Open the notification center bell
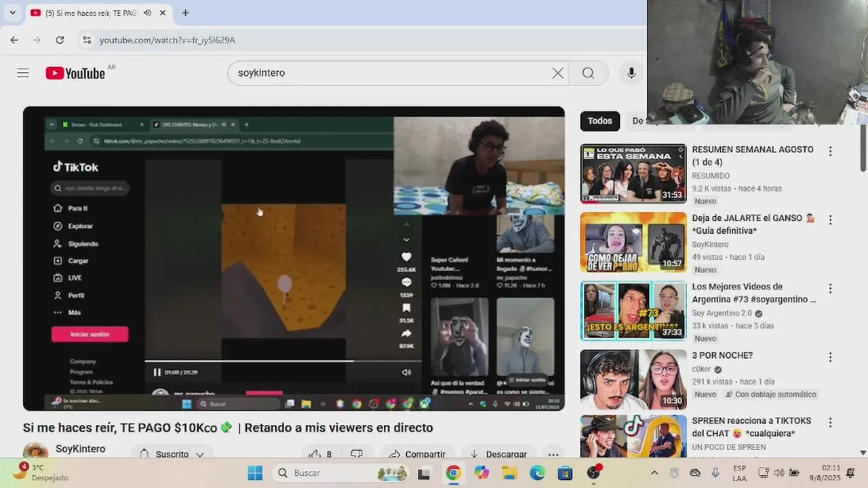This screenshot has width=868, height=488. click(851, 473)
